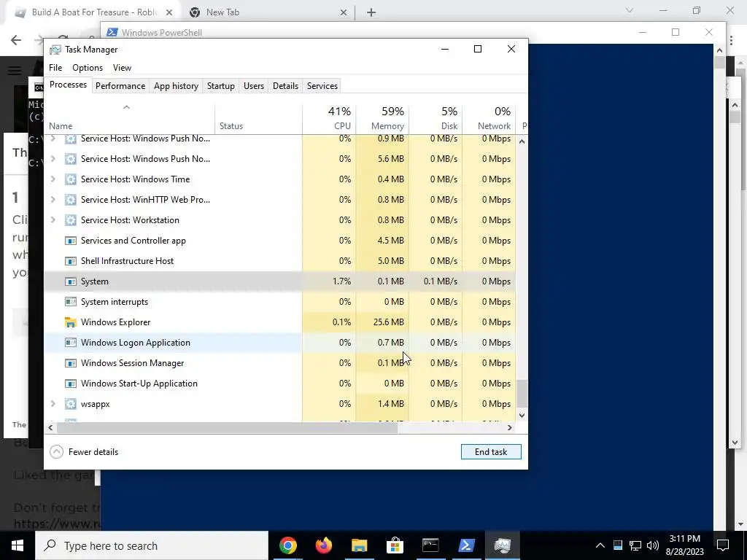Switch to the Performance tab
The height and width of the screenshot is (560, 747).
[x=120, y=86]
